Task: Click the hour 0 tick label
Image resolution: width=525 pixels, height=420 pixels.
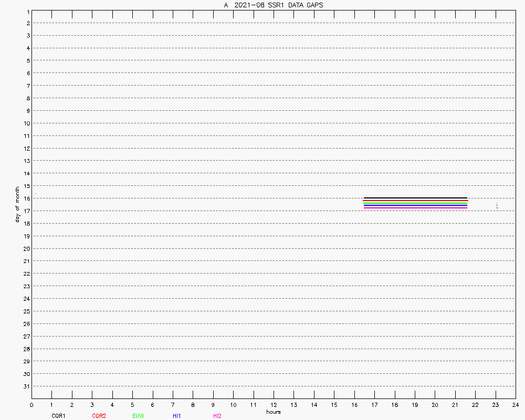Action: (31, 405)
